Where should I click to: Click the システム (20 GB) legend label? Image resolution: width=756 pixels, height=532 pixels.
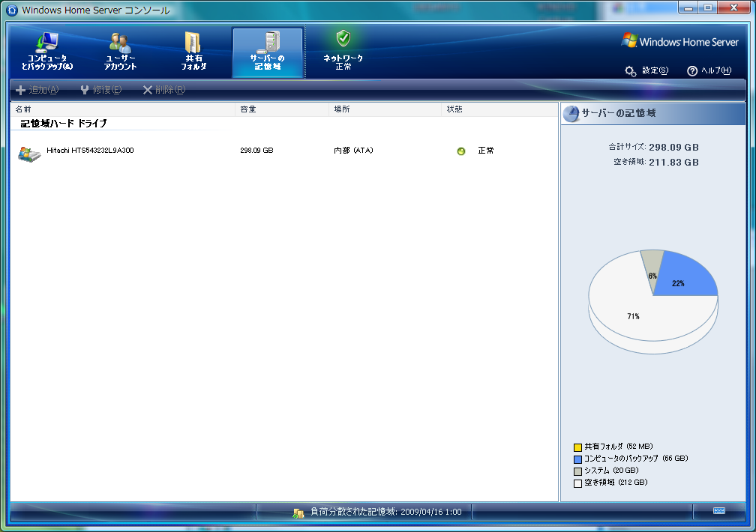[611, 471]
